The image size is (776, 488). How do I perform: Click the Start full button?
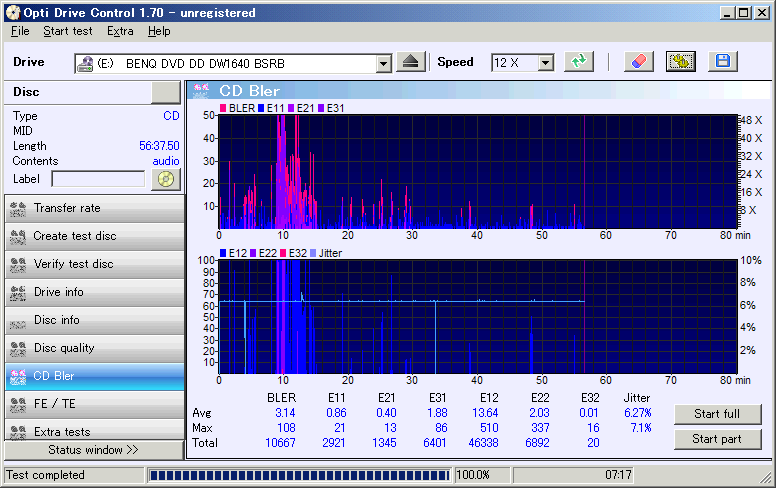pyautogui.click(x=717, y=414)
